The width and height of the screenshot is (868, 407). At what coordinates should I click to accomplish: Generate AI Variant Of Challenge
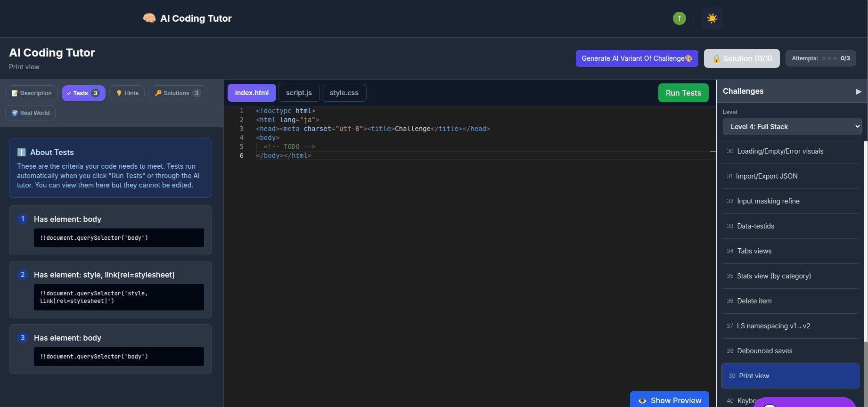coord(637,58)
